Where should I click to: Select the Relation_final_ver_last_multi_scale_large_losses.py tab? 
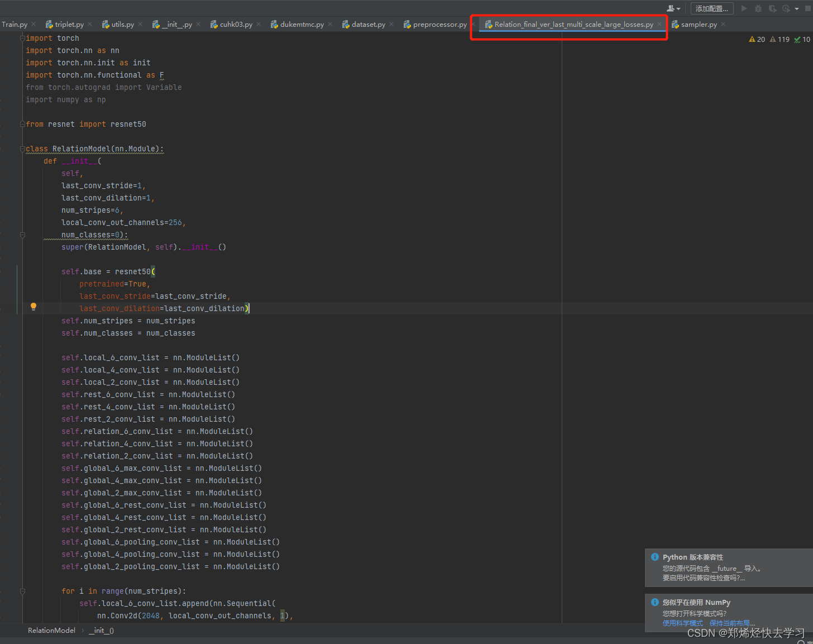coord(573,24)
